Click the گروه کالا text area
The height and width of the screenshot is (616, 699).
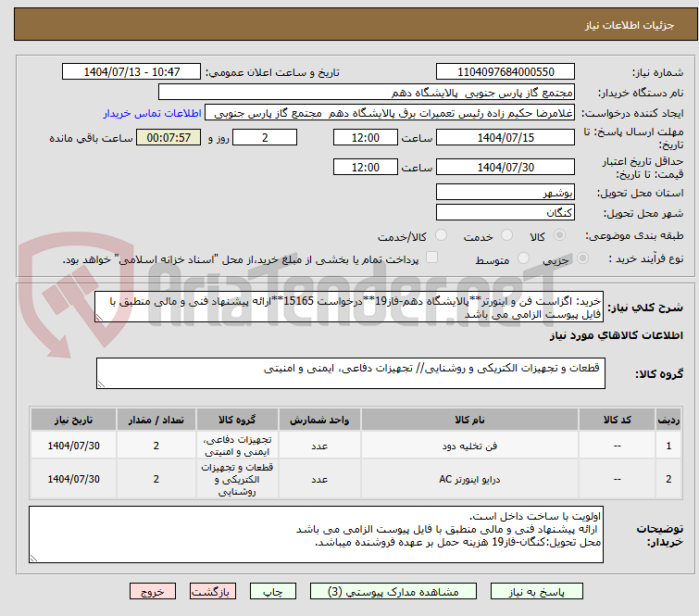pos(351,373)
